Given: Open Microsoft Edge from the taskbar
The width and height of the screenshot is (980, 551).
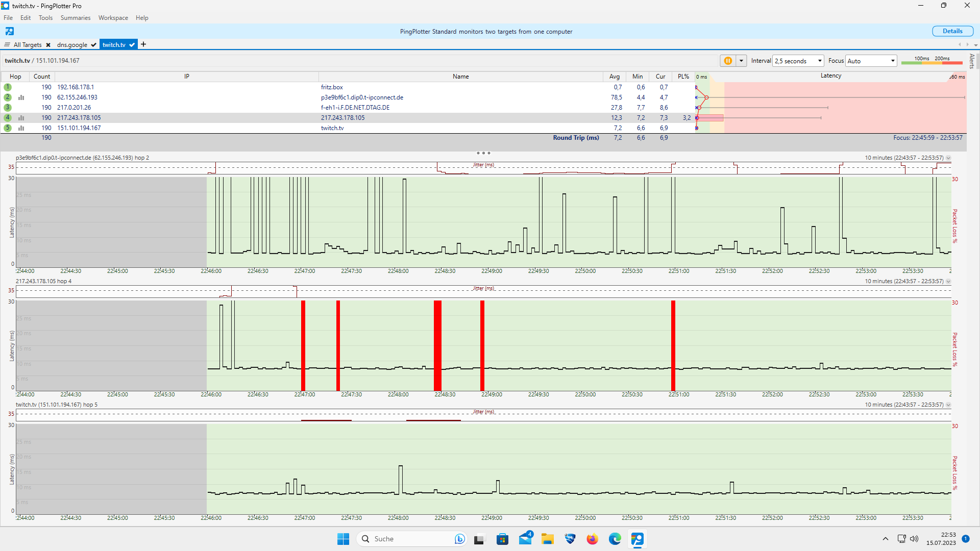Looking at the screenshot, I should pos(615,539).
